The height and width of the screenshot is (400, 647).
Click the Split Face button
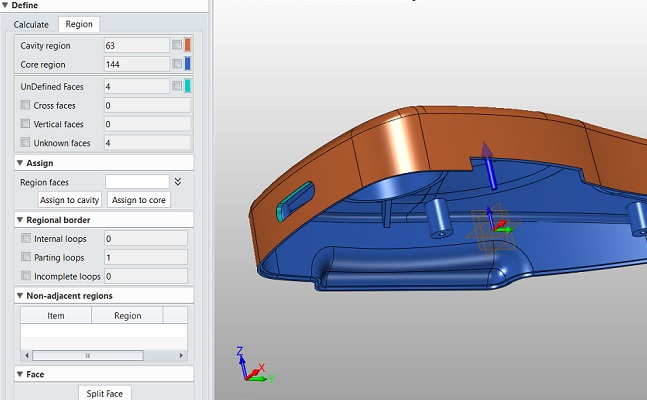[104, 393]
